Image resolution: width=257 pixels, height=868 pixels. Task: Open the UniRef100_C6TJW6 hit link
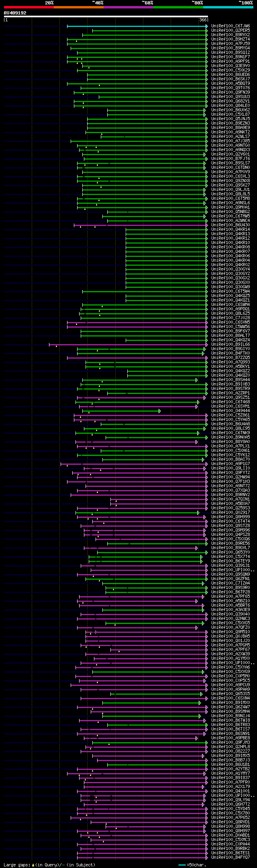coord(230,26)
